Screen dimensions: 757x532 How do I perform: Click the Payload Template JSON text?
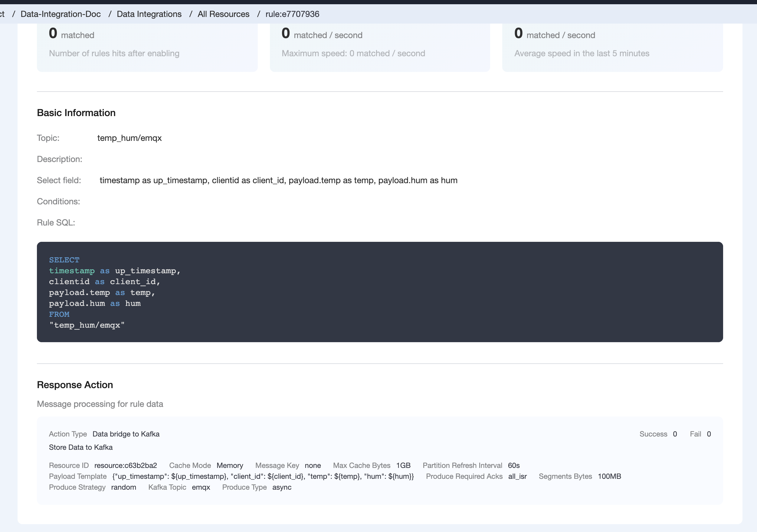[263, 476]
